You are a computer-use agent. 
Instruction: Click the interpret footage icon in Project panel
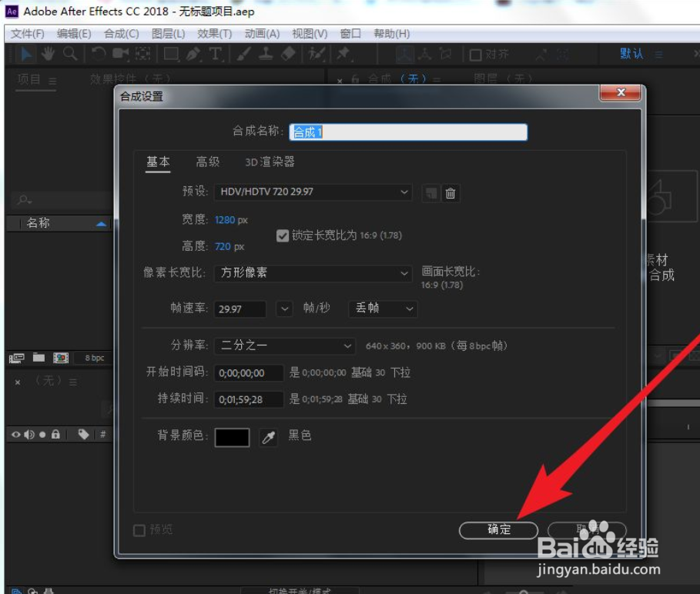16,358
